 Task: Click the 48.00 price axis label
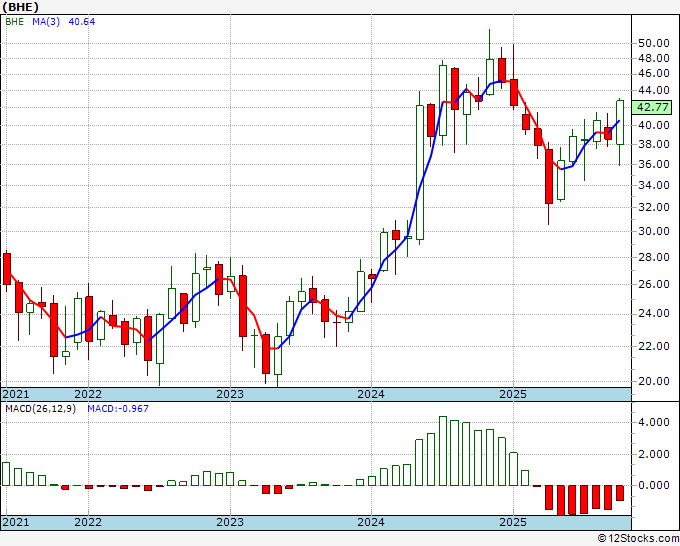[x=653, y=58]
